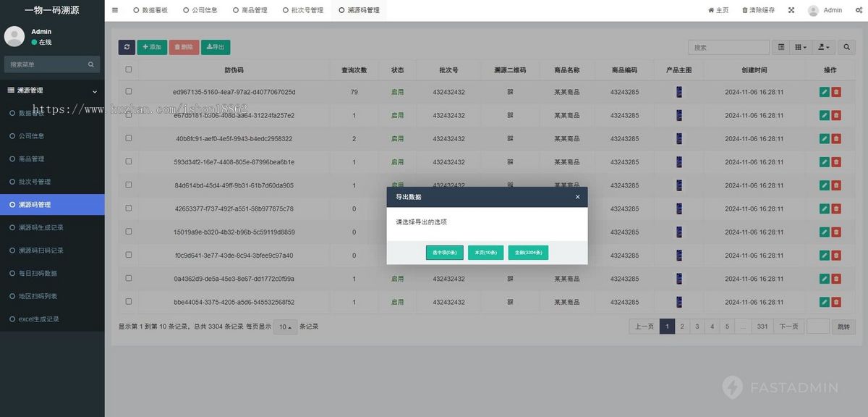Click the search magnifier icon above the table

846,46
